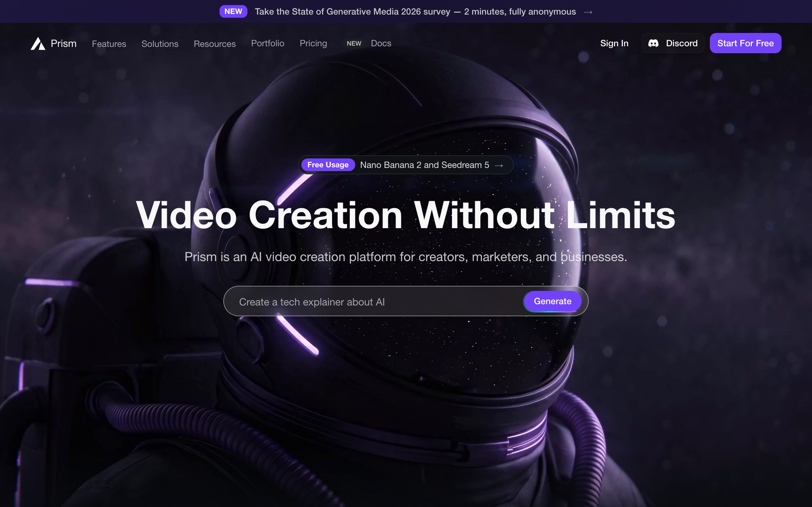This screenshot has height=507, width=812.
Task: Expand the Solutions menu
Action: [160, 44]
